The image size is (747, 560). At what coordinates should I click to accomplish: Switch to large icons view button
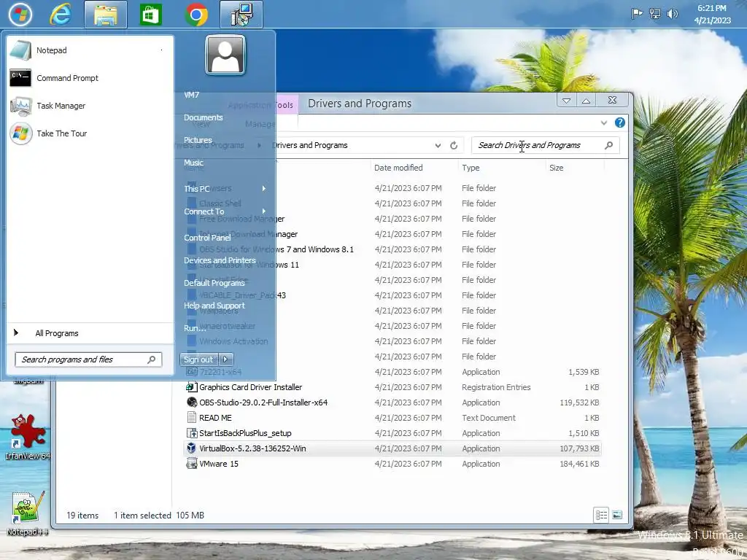tap(617, 515)
